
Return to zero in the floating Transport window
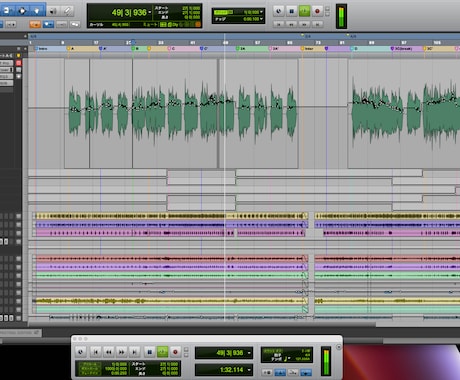(96, 352)
